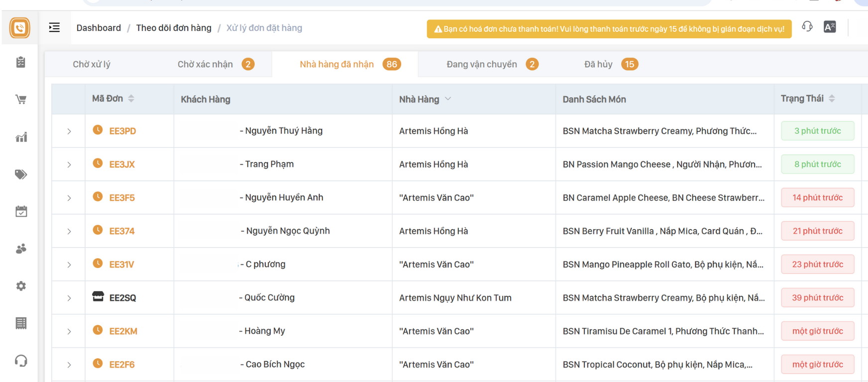Expand the row for order EE2SQ
Screen dimensions: 868x382
coord(69,298)
